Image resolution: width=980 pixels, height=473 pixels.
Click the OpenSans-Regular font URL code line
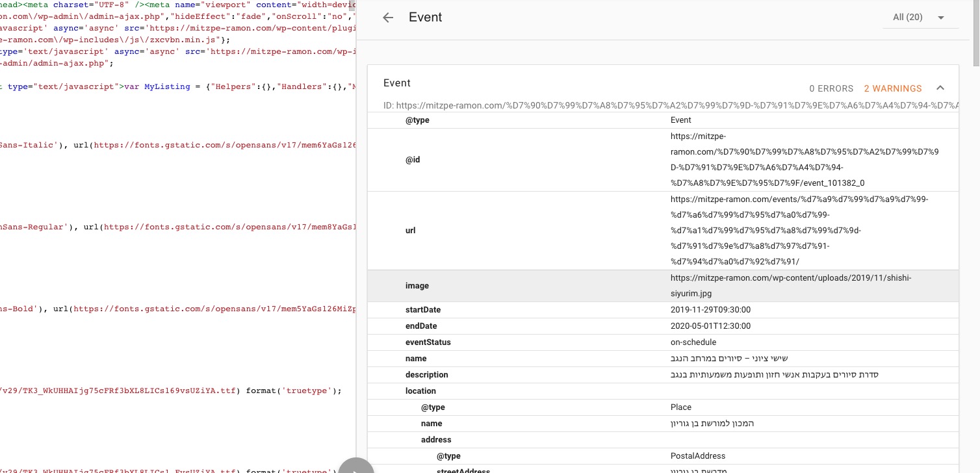click(x=175, y=227)
